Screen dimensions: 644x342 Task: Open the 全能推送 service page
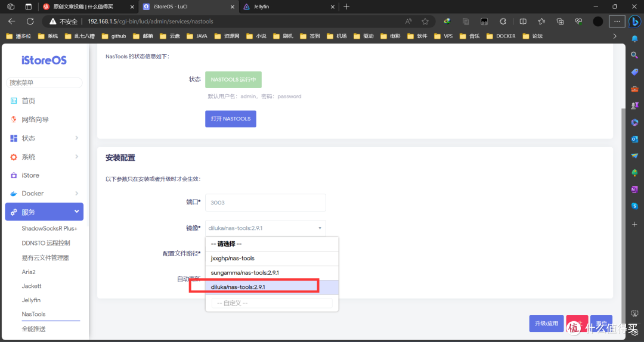point(33,329)
